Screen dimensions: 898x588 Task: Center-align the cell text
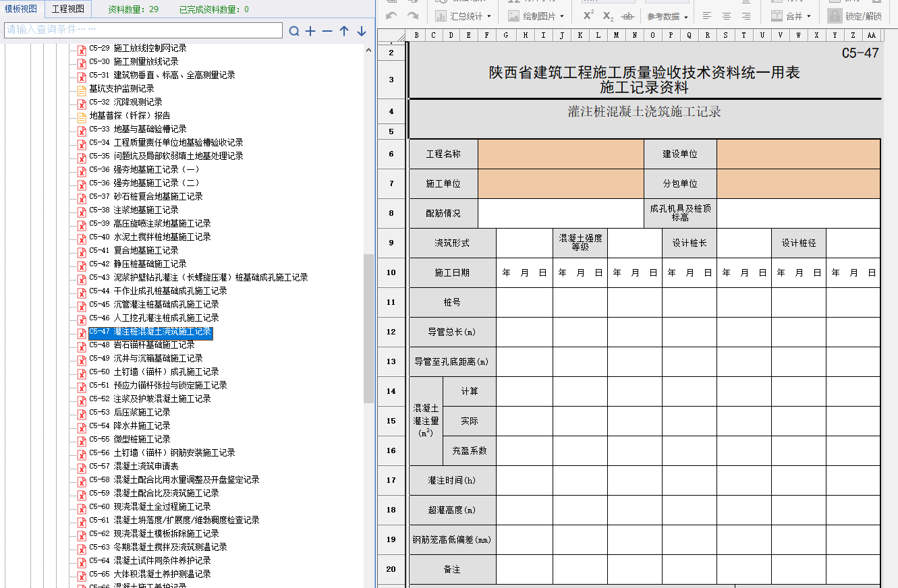point(726,16)
